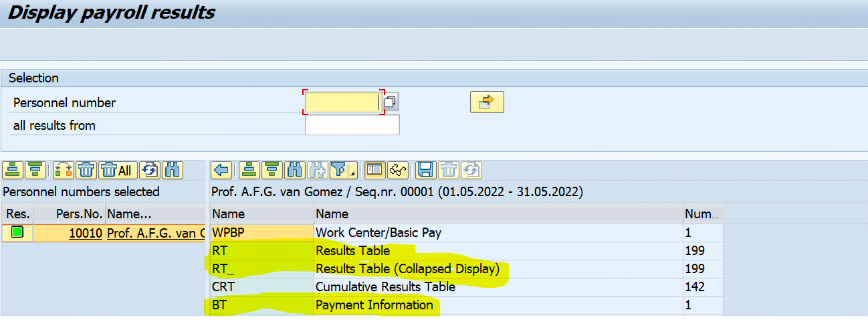Refresh the personnel numbers list
The width and height of the screenshot is (868, 322).
click(150, 170)
